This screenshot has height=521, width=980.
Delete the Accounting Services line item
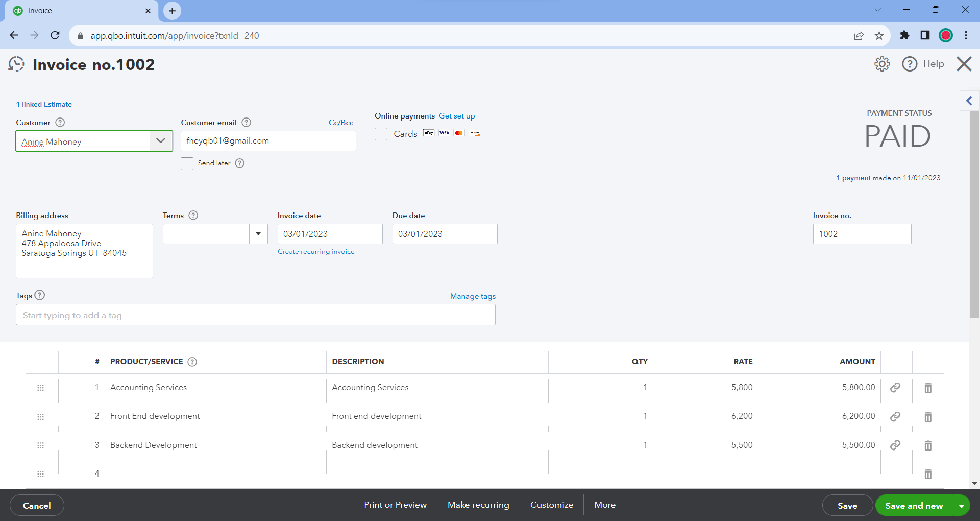(928, 388)
